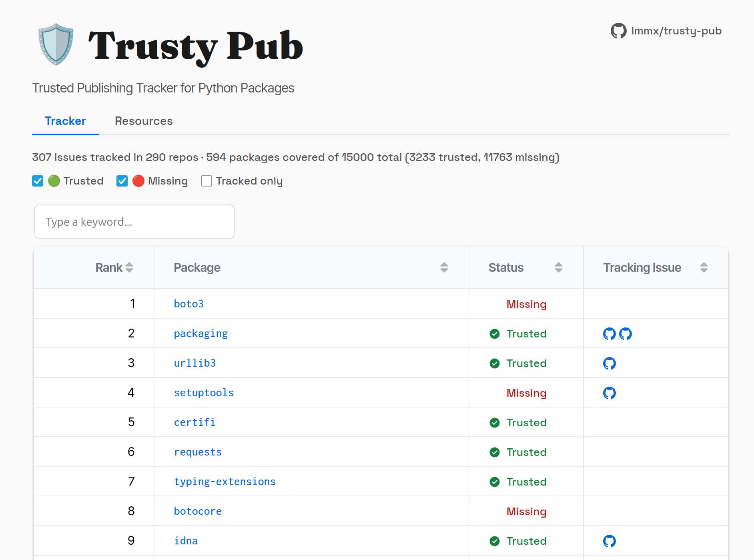Screen dimensions: 754x560
Task: Open the GitHub tracking issue for setuptools
Action: pyautogui.click(x=609, y=393)
